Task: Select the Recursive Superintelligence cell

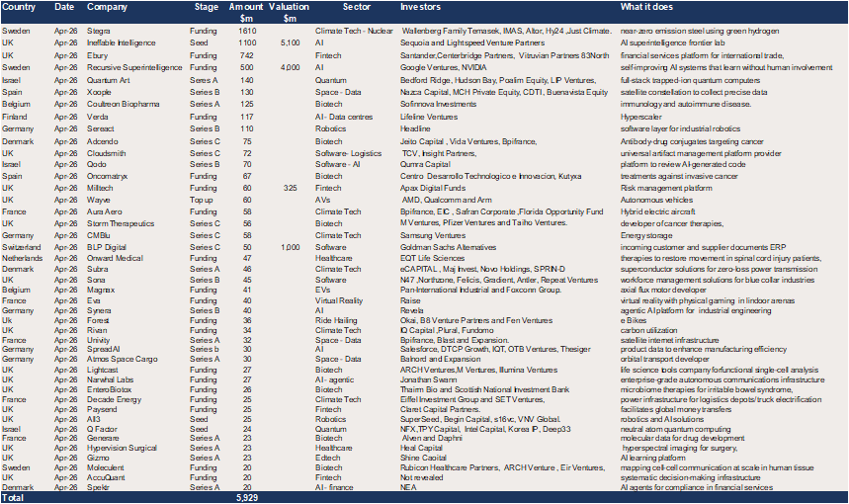Action: click(x=134, y=67)
